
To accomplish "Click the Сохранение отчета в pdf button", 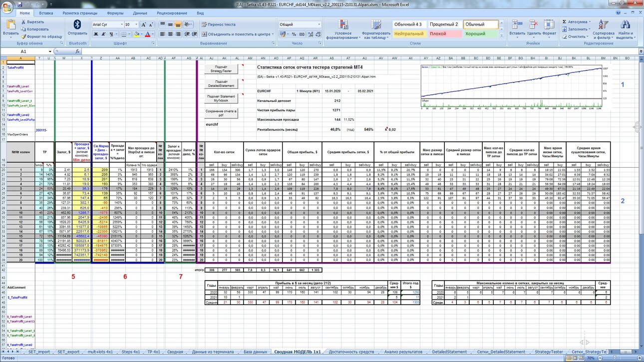I will 221,113.
